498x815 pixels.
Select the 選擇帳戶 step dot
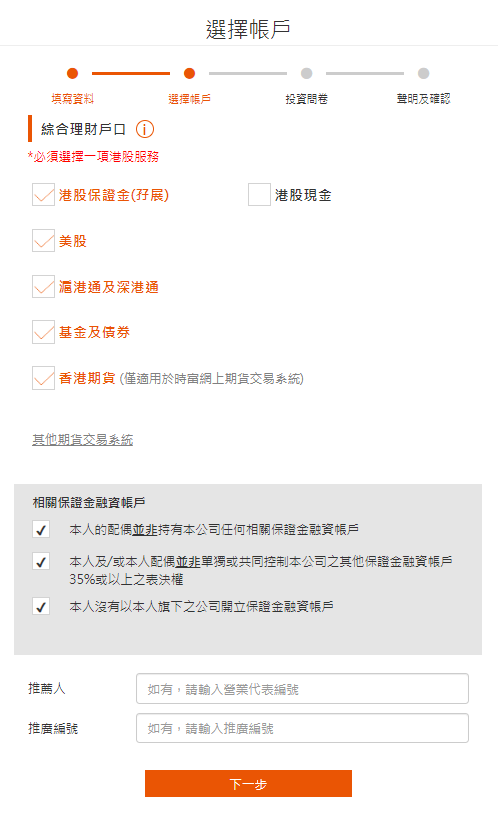pyautogui.click(x=190, y=73)
